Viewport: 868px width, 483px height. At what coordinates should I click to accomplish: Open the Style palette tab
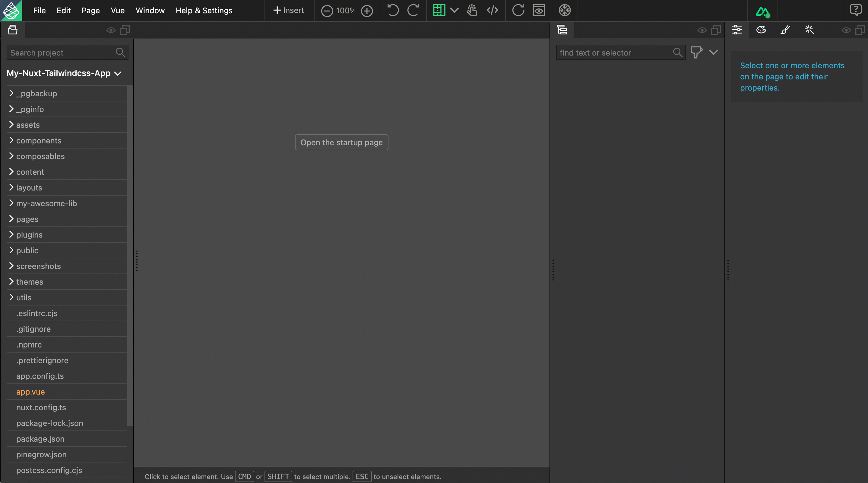(x=761, y=30)
